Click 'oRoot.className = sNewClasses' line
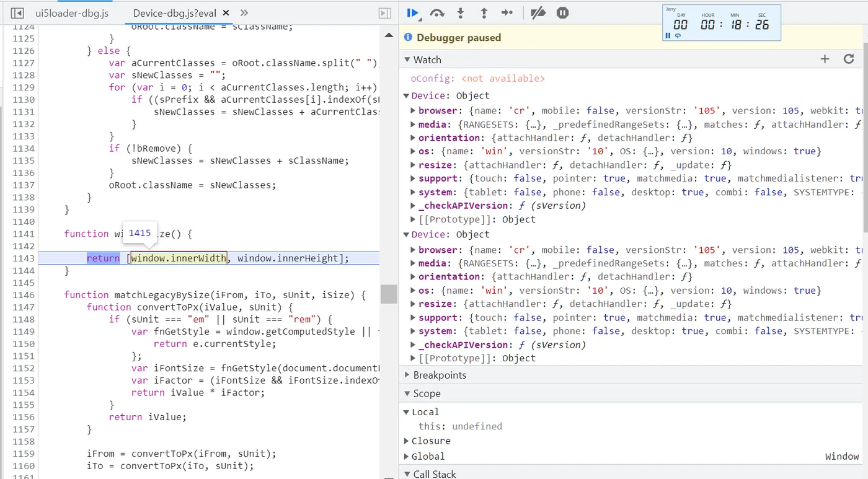 [x=192, y=185]
